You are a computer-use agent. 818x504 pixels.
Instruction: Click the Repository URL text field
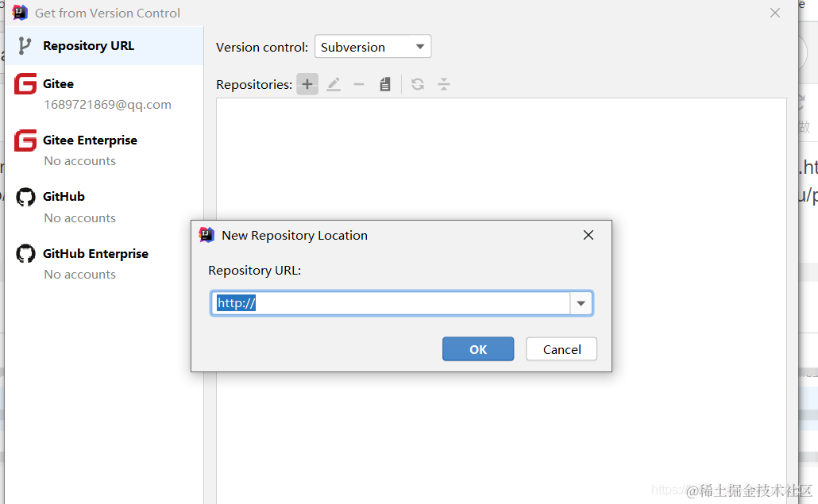point(390,303)
